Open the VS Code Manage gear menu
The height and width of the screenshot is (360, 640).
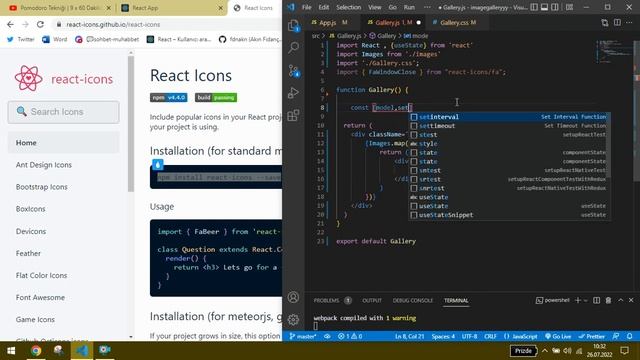tap(293, 320)
